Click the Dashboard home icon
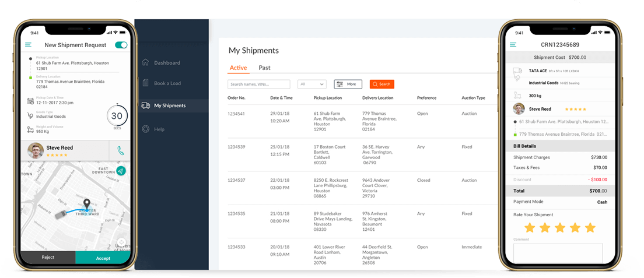Image resolution: width=644 pixels, height=278 pixels. (145, 62)
